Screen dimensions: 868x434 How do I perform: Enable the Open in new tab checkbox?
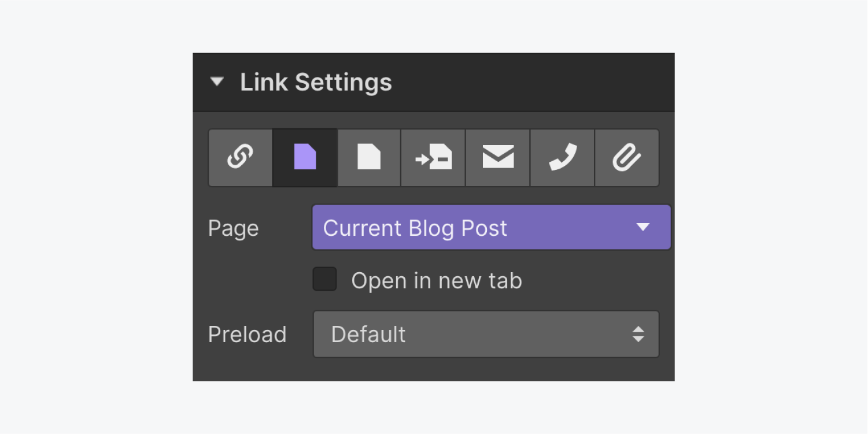pos(324,279)
